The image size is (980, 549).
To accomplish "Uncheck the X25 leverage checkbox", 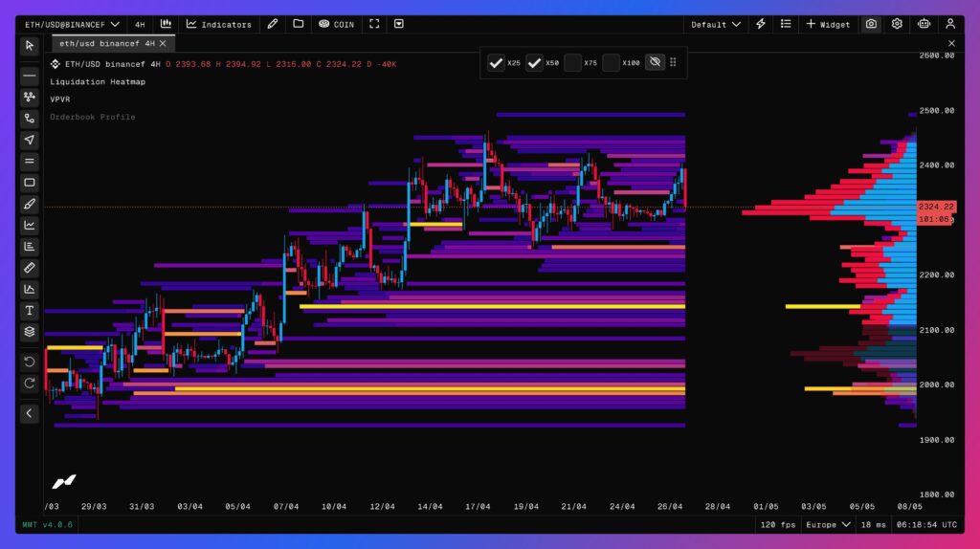I will (496, 63).
